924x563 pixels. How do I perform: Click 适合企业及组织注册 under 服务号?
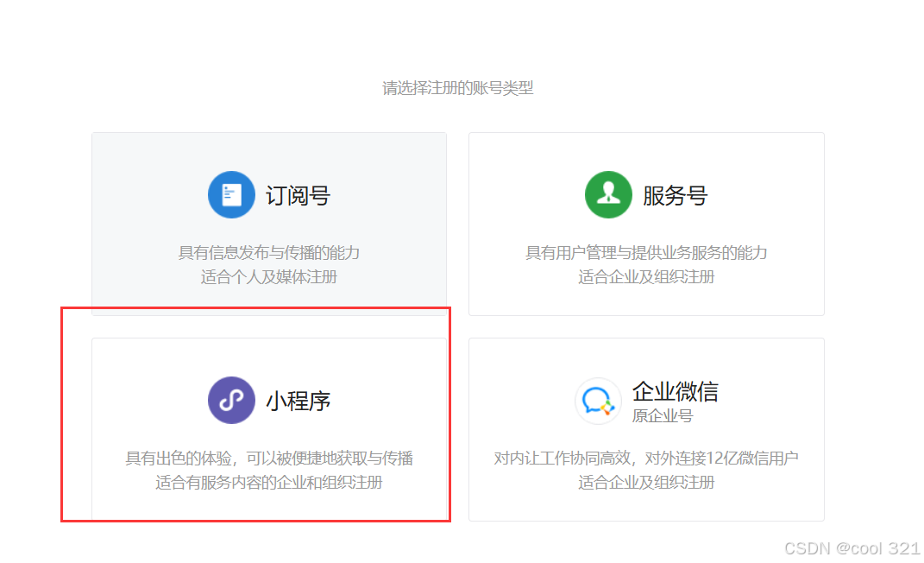646,277
